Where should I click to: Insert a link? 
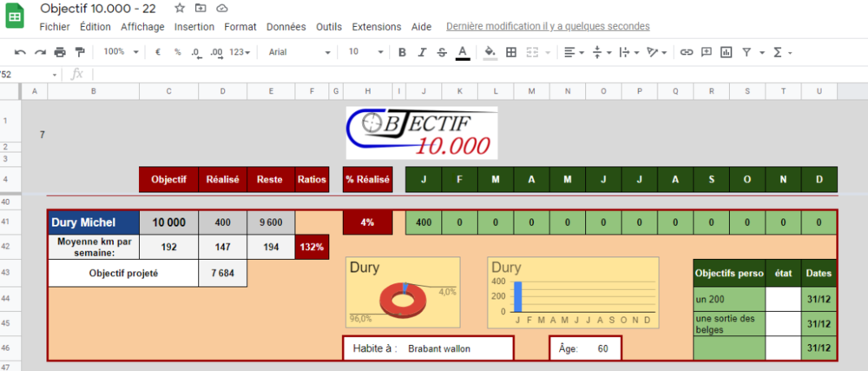(687, 52)
